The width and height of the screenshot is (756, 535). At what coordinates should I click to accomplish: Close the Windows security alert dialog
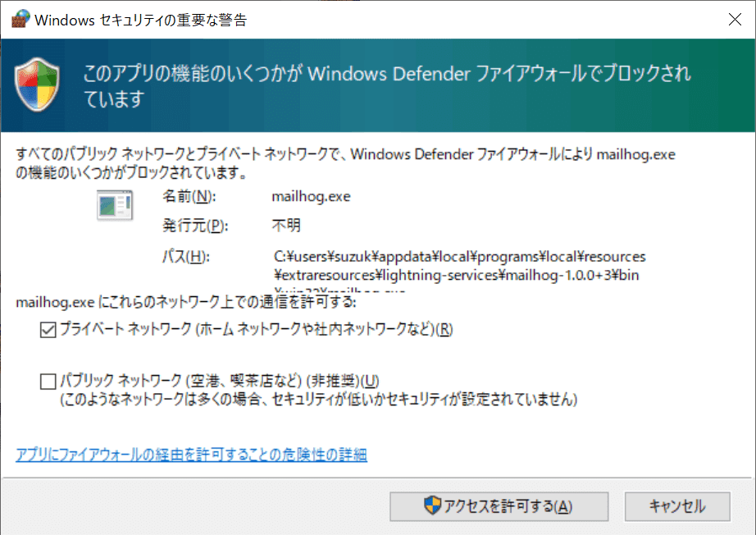click(735, 20)
